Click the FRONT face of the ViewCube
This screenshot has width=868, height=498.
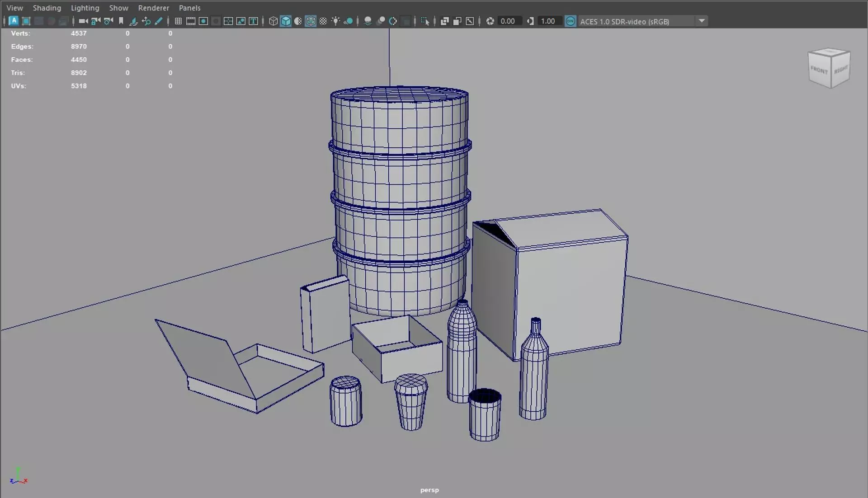pyautogui.click(x=819, y=70)
